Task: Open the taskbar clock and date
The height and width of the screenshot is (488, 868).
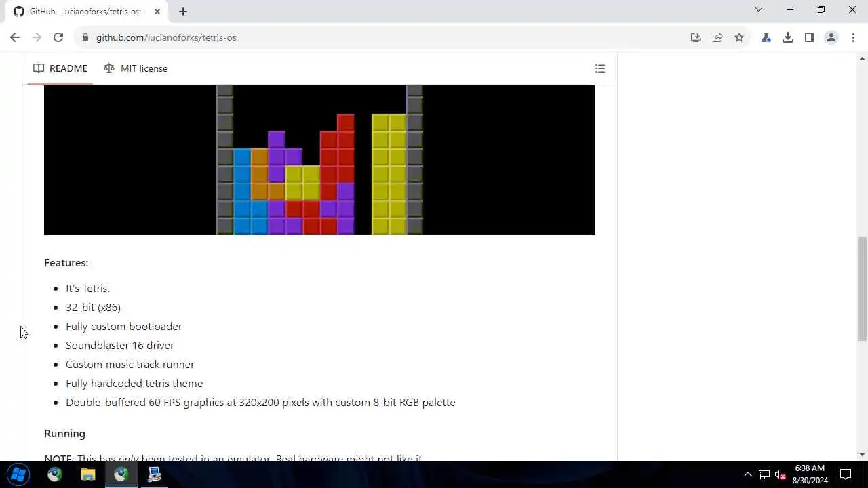Action: click(810, 474)
